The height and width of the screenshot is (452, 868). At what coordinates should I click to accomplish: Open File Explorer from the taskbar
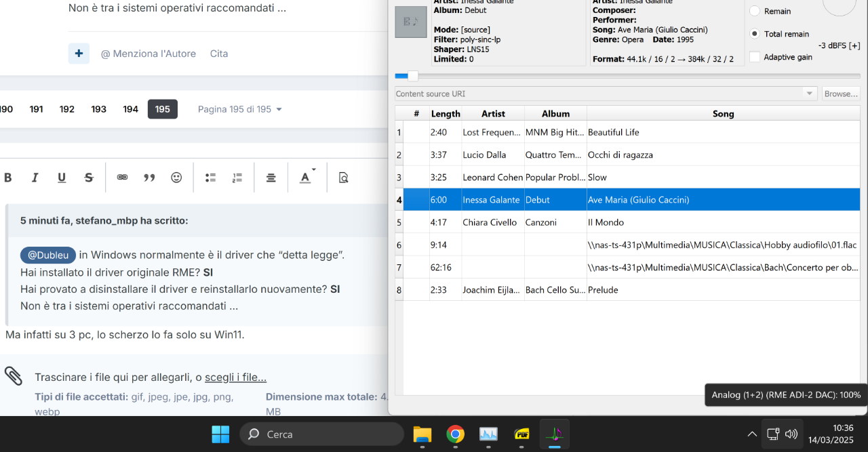[422, 434]
